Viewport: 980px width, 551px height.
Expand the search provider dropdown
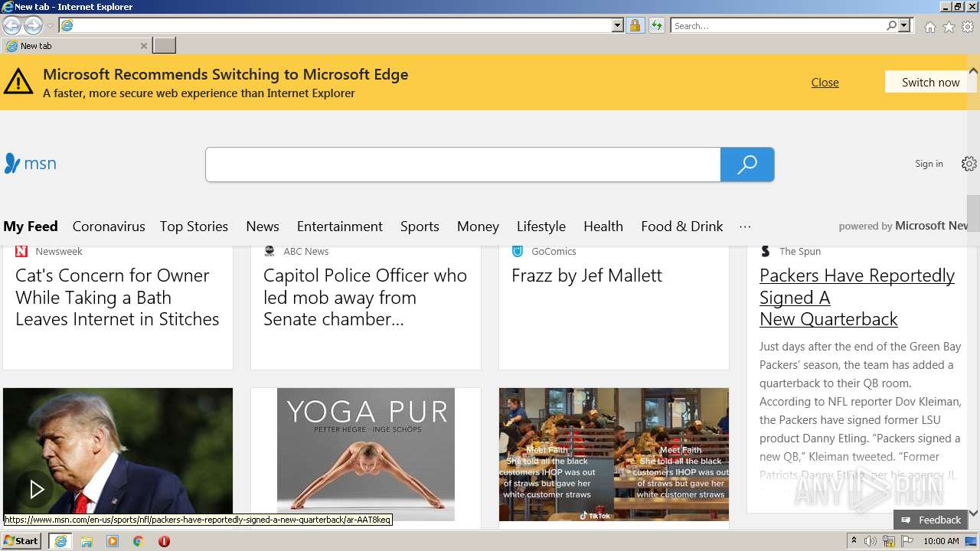point(904,26)
